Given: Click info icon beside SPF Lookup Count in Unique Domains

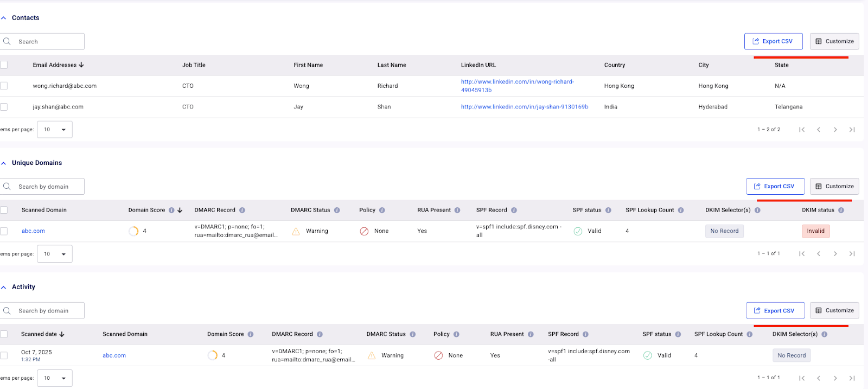Looking at the screenshot, I should click(681, 210).
